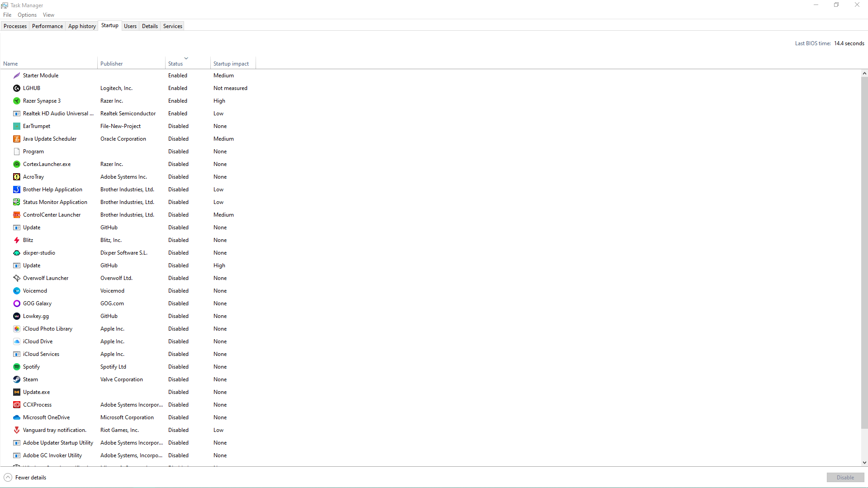Select the Vanguard tray notification icon
The width and height of the screenshot is (868, 488).
tap(17, 430)
